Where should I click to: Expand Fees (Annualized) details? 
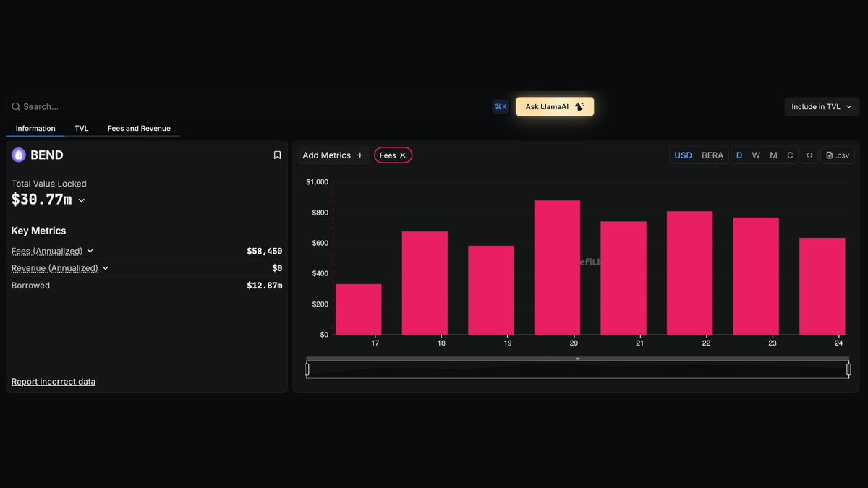[x=90, y=251]
